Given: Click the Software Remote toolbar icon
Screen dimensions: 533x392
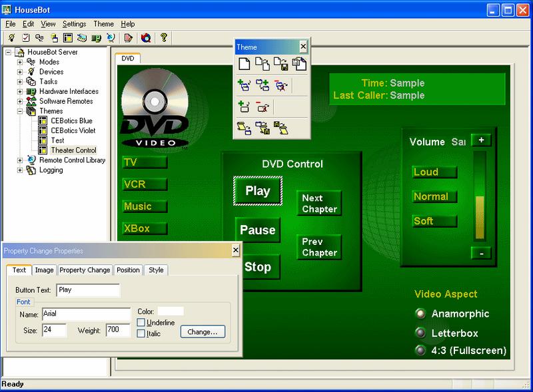Looking at the screenshot, I should pyautogui.click(x=82, y=37).
